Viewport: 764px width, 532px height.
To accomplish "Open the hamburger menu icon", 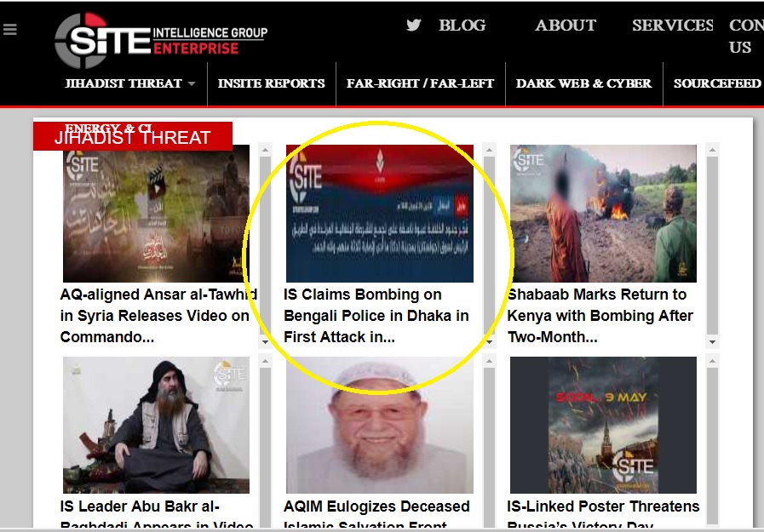I will pyautogui.click(x=10, y=30).
